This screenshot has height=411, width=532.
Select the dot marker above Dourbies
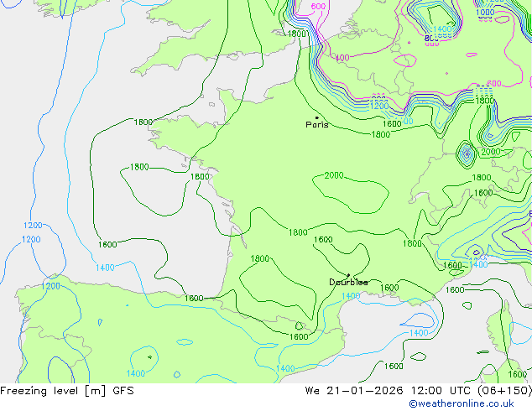(x=348, y=275)
